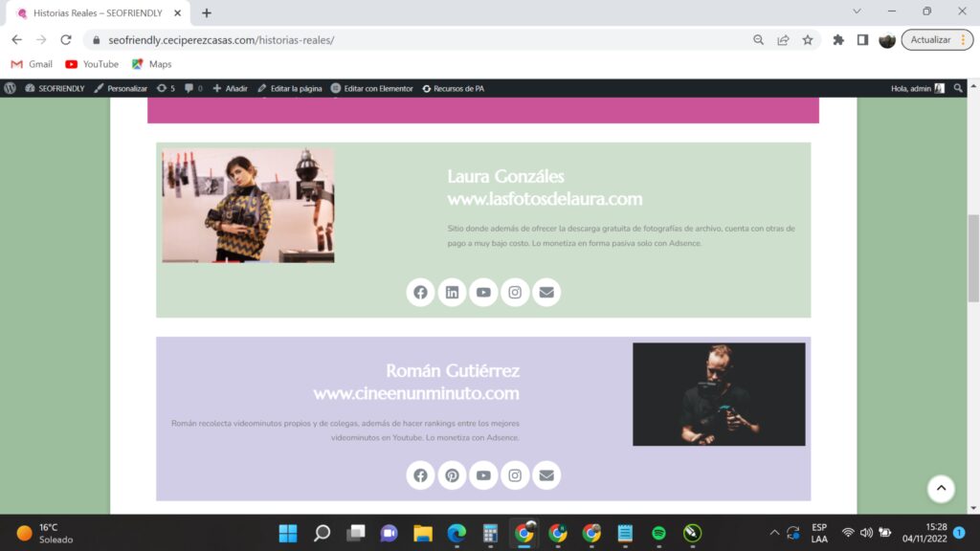Open Chrome extensions puzzle icon
This screenshot has height=551, width=980.
point(838,40)
